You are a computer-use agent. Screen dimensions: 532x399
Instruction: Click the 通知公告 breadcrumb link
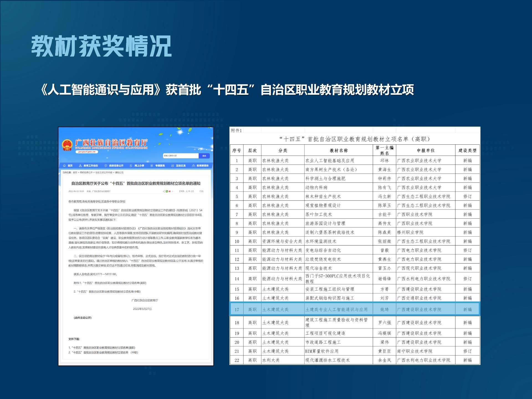click(119, 172)
